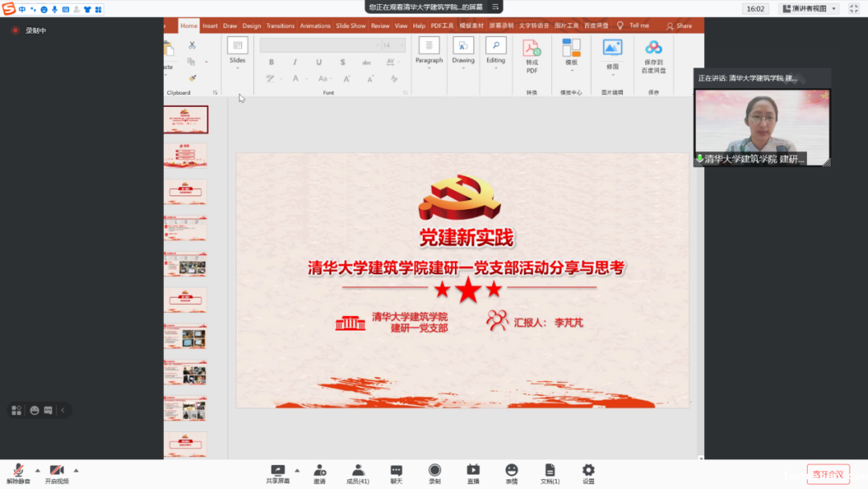
Task: Switch to the Slide Show ribbon tab
Action: point(350,26)
